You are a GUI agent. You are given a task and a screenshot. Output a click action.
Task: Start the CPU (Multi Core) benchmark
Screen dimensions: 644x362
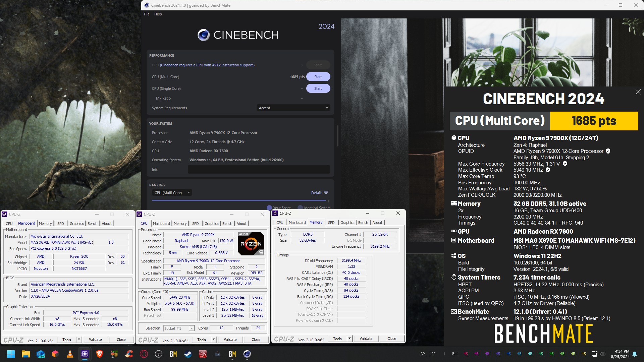pos(318,77)
